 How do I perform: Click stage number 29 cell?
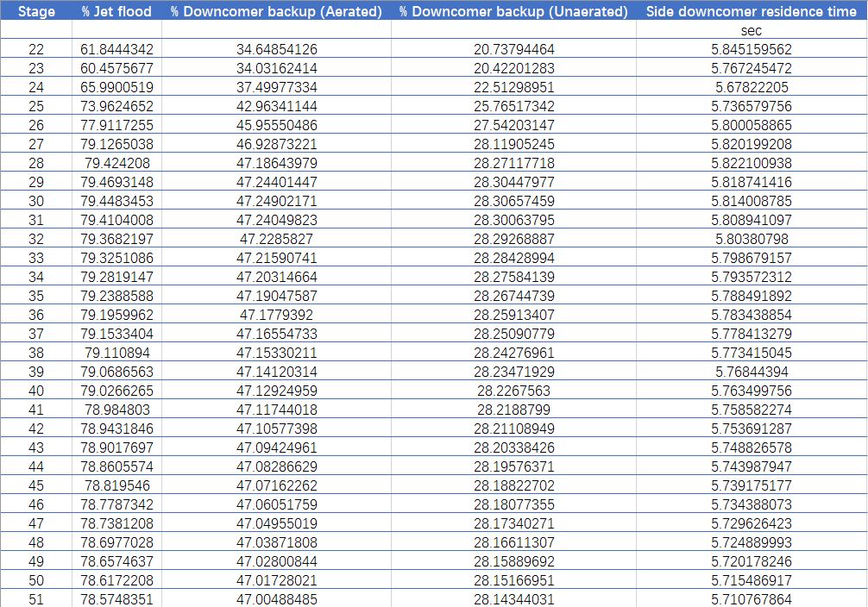(x=36, y=182)
